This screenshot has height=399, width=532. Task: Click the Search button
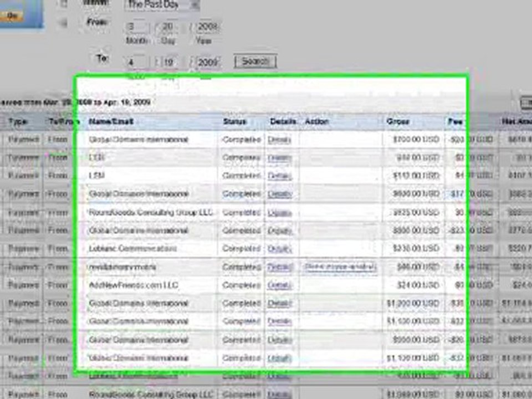pos(255,62)
